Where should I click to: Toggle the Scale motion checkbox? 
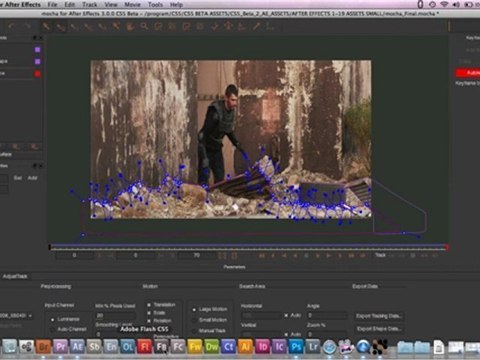click(x=149, y=313)
